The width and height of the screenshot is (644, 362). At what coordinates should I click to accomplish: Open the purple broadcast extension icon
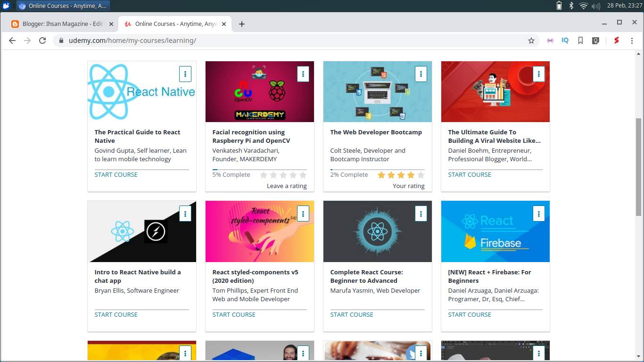click(550, 41)
